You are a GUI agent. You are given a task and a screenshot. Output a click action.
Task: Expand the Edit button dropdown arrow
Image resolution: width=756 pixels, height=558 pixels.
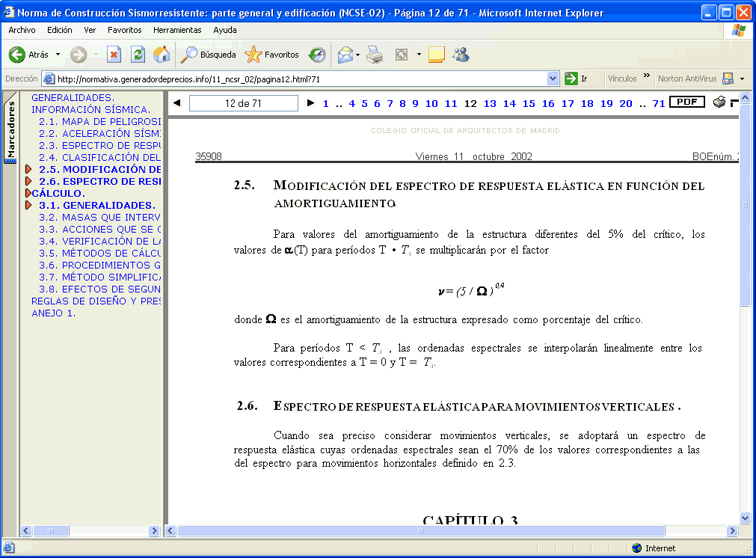(419, 55)
